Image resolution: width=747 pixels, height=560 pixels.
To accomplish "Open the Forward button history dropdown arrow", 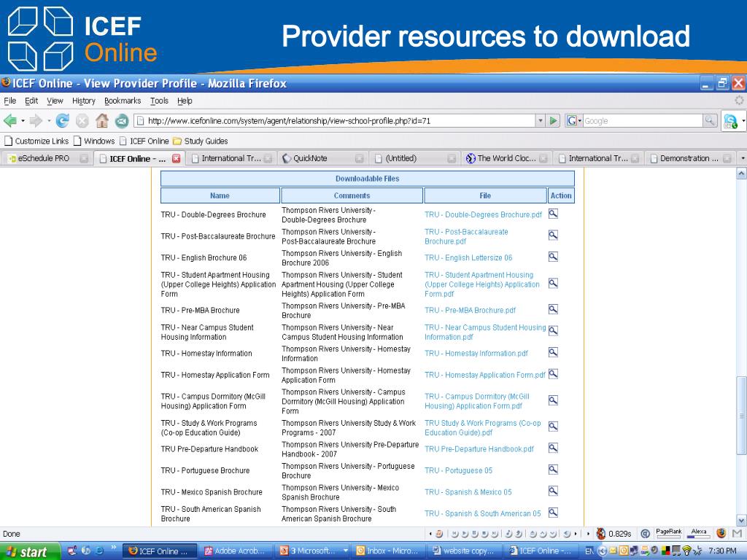I will [x=49, y=121].
